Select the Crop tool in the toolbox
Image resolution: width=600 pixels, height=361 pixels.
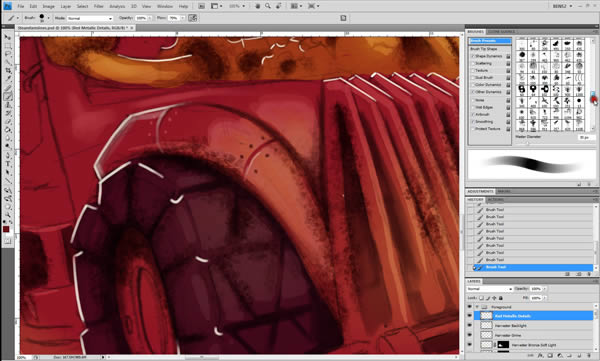point(7,70)
